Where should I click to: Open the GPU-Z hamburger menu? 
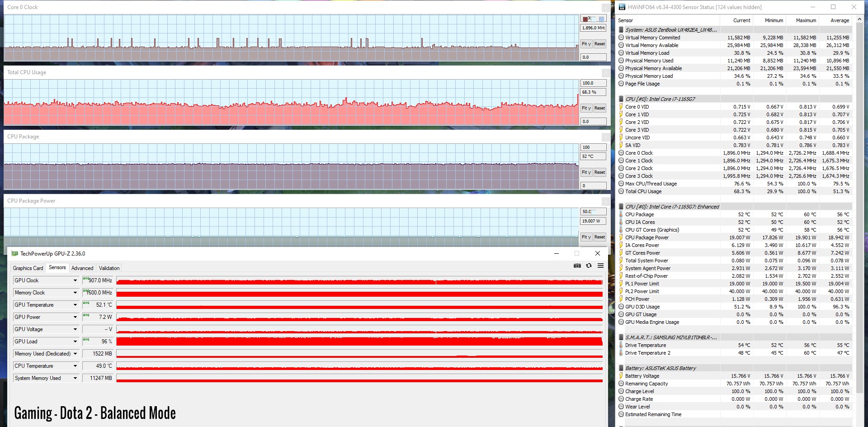tap(600, 266)
